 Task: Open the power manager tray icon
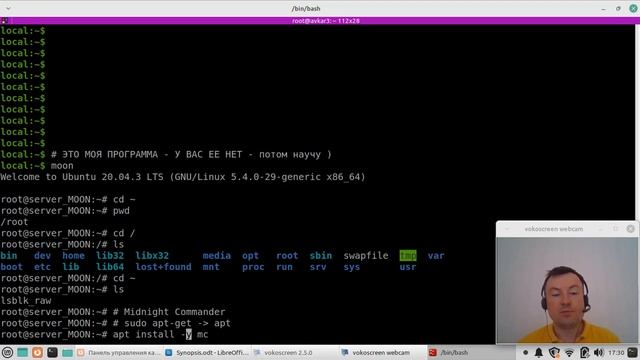pos(584,352)
